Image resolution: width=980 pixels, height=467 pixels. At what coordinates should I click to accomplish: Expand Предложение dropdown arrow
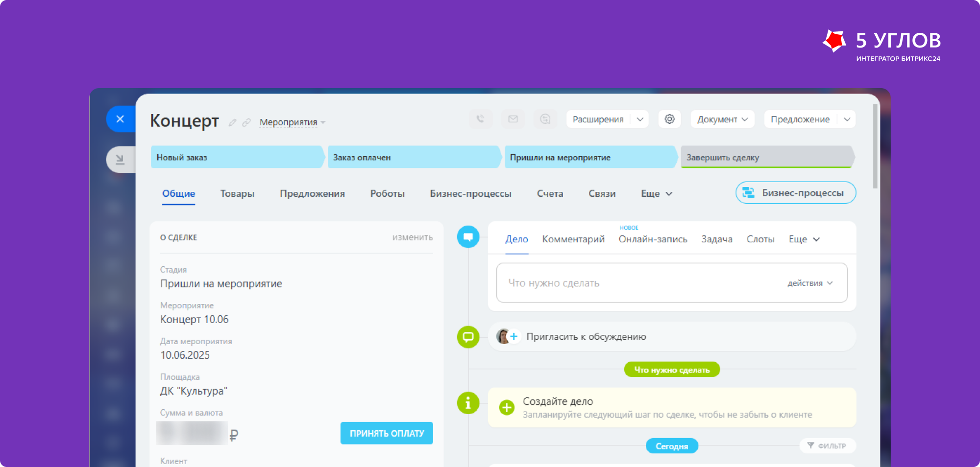tap(847, 119)
